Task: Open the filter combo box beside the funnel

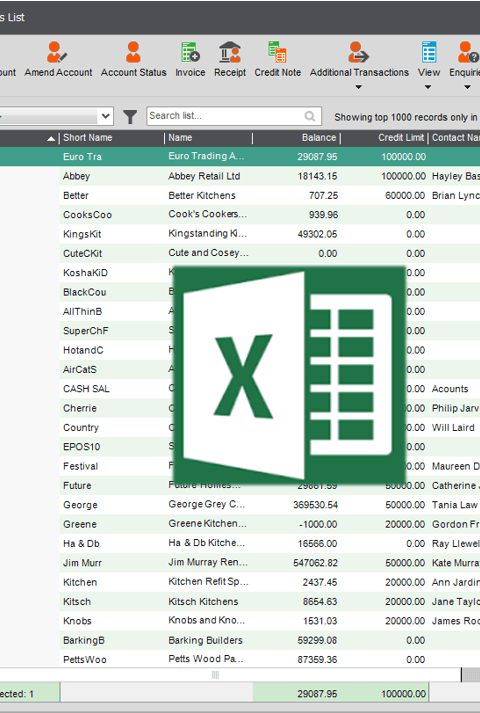Action: (105, 116)
